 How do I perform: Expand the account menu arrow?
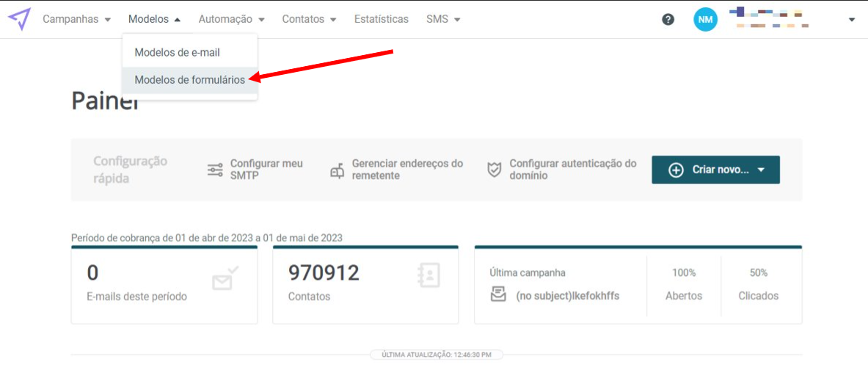tap(851, 20)
